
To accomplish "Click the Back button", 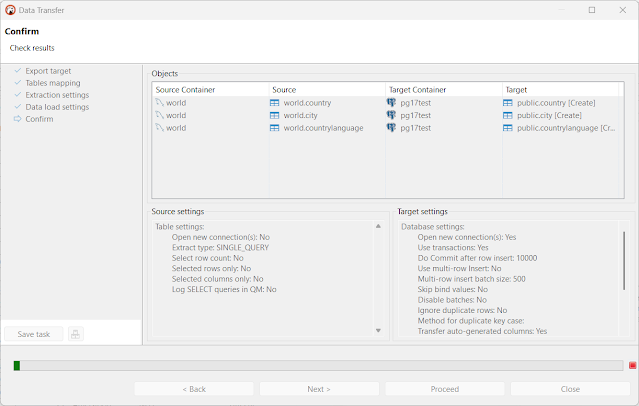I will click(x=194, y=389).
